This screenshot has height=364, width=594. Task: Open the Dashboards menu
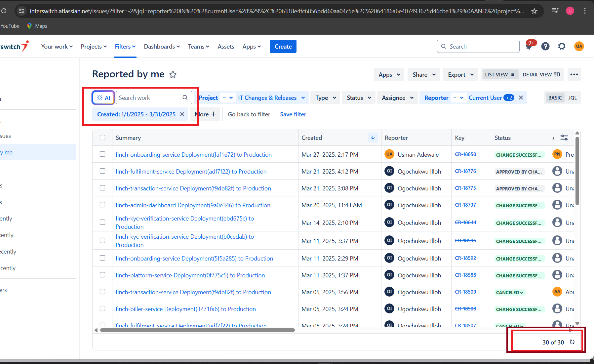(x=162, y=47)
